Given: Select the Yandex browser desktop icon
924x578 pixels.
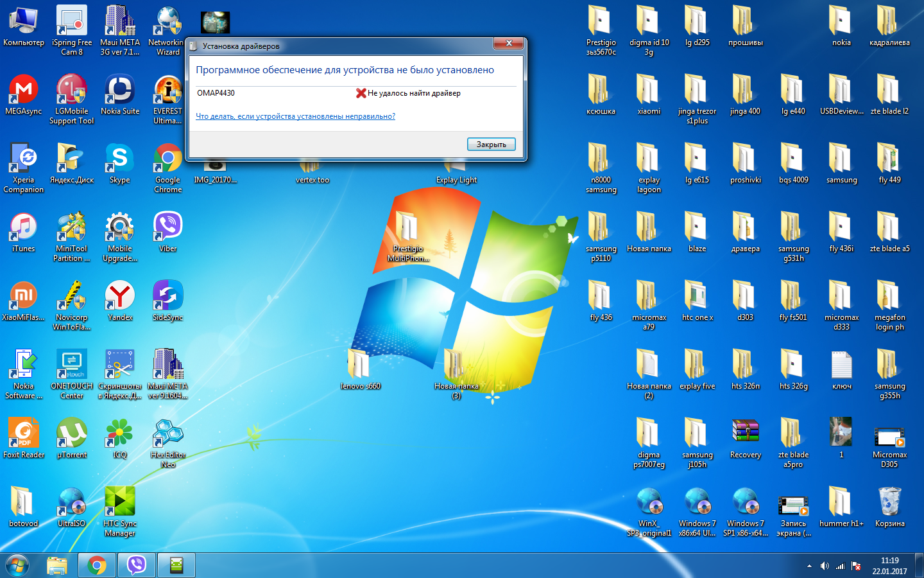Looking at the screenshot, I should (x=120, y=301).
